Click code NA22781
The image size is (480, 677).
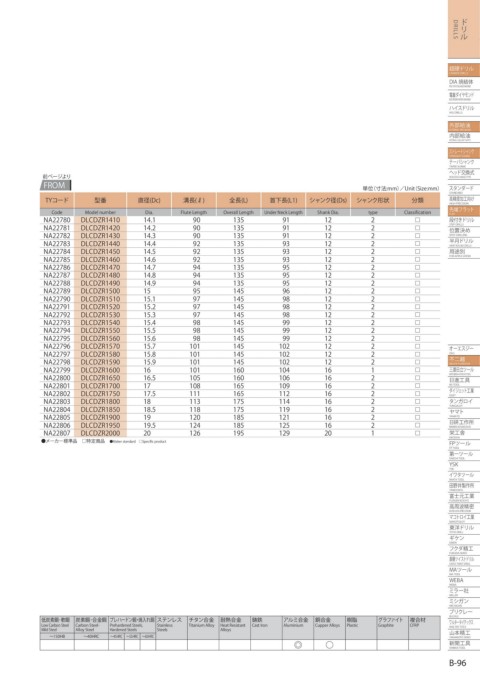point(57,228)
